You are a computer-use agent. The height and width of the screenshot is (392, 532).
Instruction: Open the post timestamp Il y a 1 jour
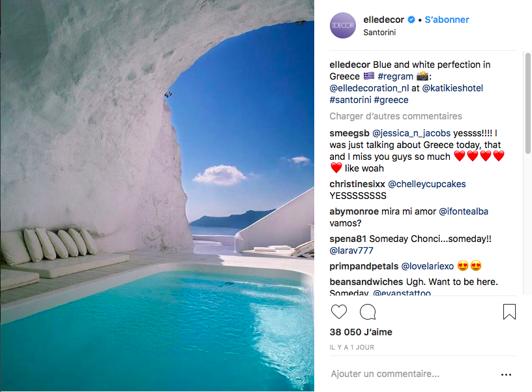point(352,348)
